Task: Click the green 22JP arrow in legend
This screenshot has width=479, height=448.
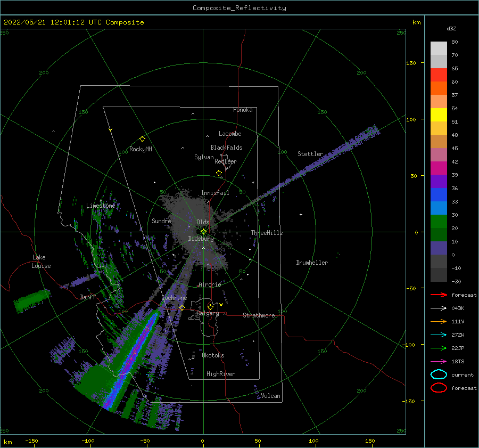Action: click(439, 348)
